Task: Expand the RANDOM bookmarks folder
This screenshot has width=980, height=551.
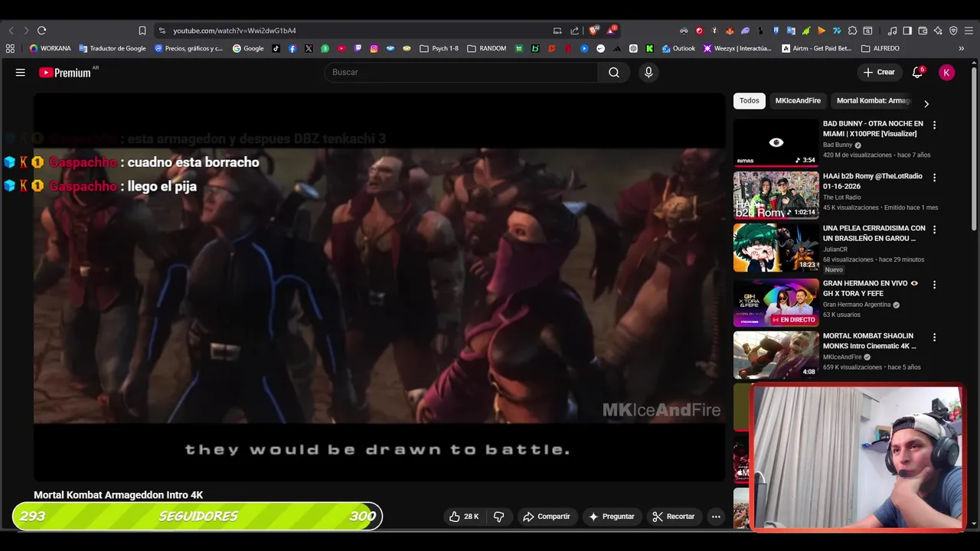Action: pyautogui.click(x=487, y=48)
